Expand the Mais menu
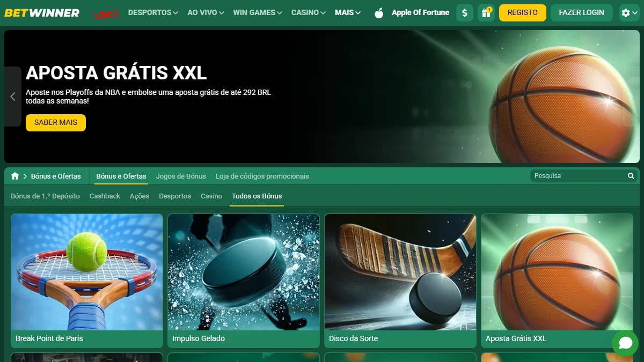Viewport: 644px width, 362px height. (x=348, y=12)
